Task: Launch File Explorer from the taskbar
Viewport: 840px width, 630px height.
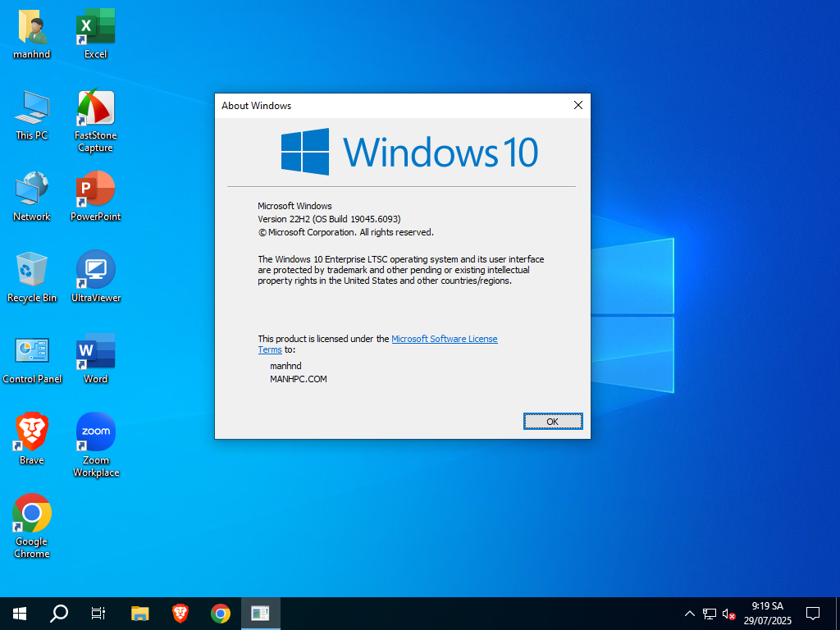Action: (140, 613)
